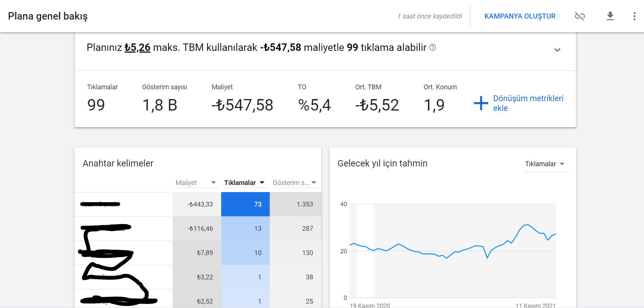Select the %5,4 TO metric value
Image resolution: width=644 pixels, height=308 pixels.
pos(315,105)
